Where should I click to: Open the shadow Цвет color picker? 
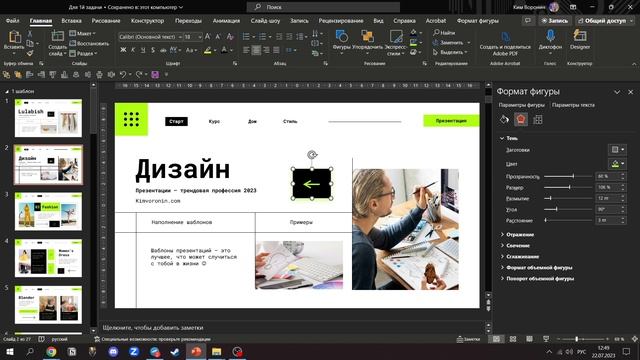(x=617, y=164)
